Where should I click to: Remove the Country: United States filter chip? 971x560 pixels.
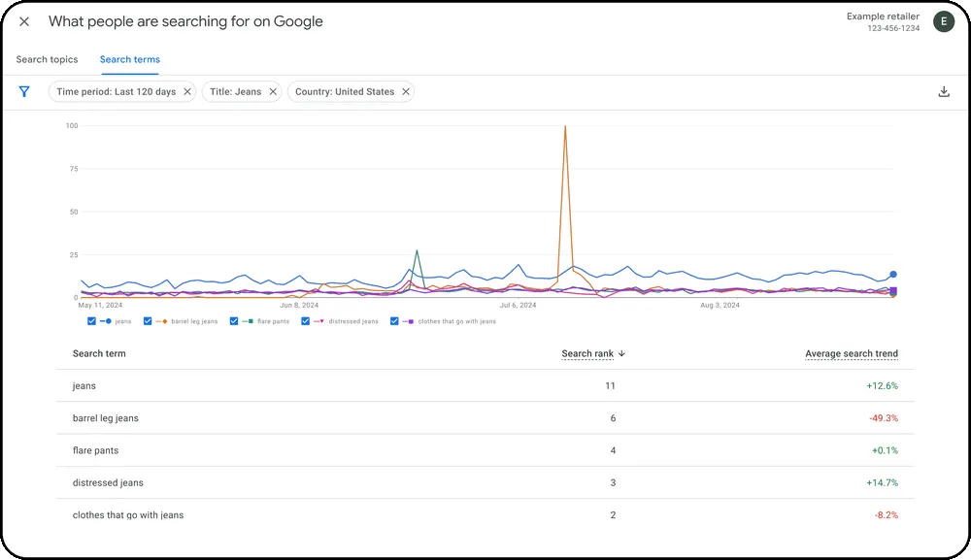click(x=405, y=91)
